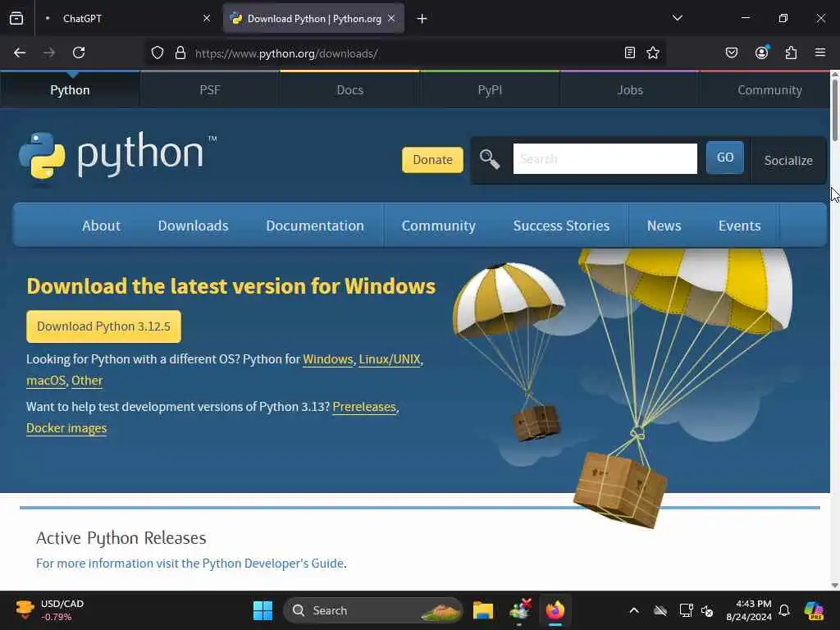Screen dimensions: 840x630
Task: Open the Prereleases link
Action: (364, 407)
